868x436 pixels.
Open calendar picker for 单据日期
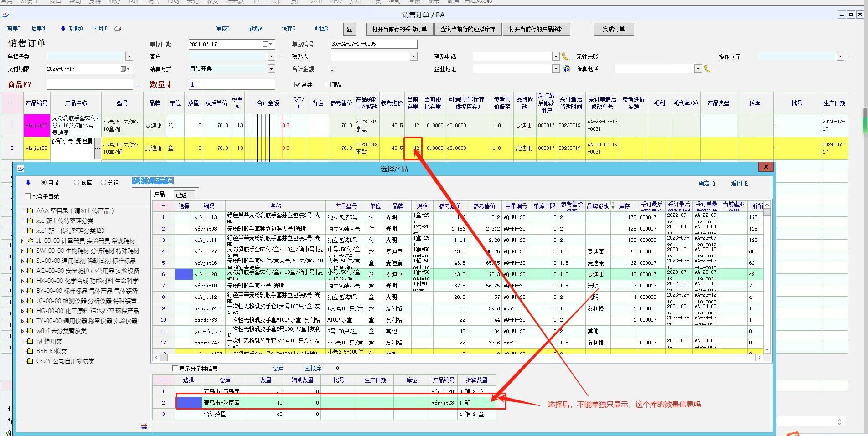coord(265,44)
